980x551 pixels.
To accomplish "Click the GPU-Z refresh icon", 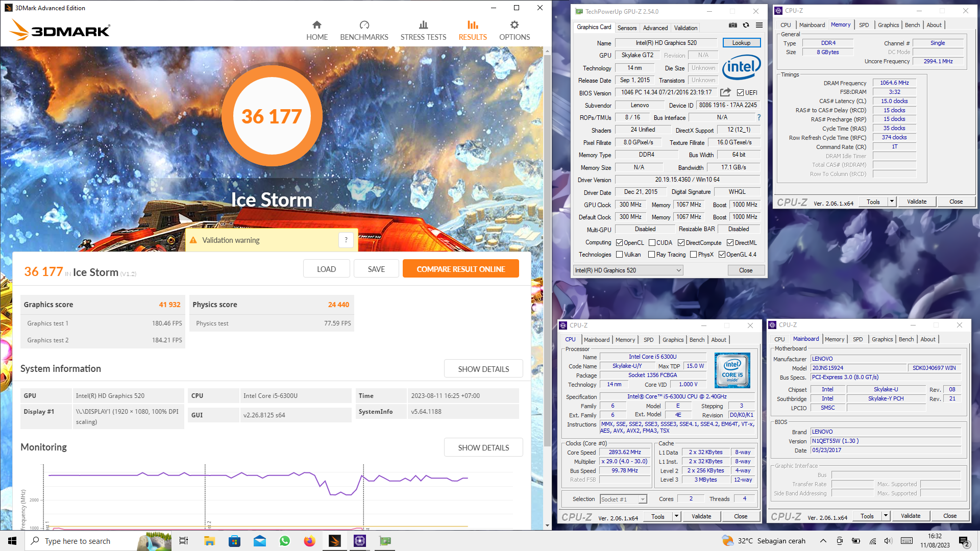I will (x=746, y=25).
